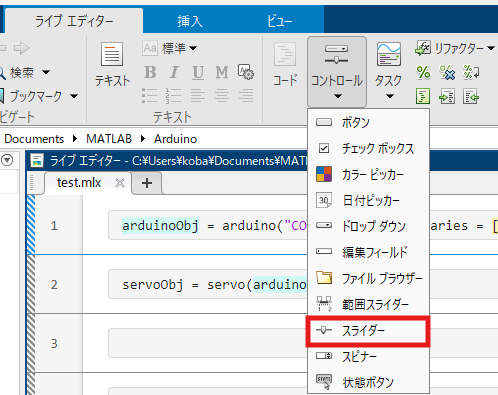The height and width of the screenshot is (395, 498).
Task: Click the increase indent icon
Action: [x=447, y=97]
